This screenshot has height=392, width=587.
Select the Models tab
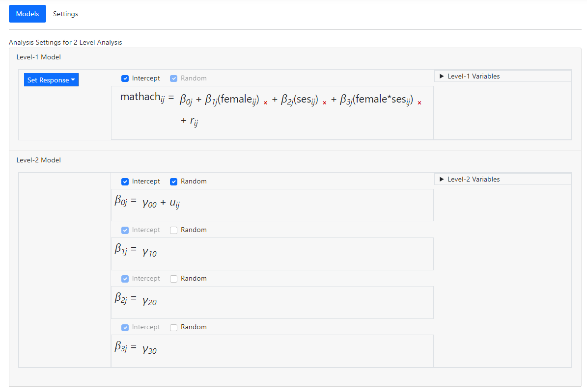[x=28, y=14]
